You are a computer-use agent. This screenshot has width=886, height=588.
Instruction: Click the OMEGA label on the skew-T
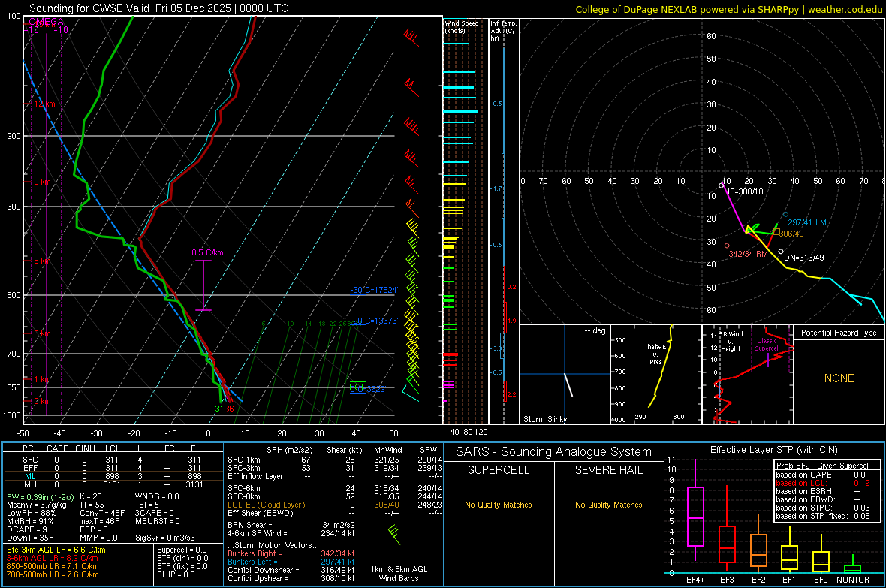tap(45, 22)
